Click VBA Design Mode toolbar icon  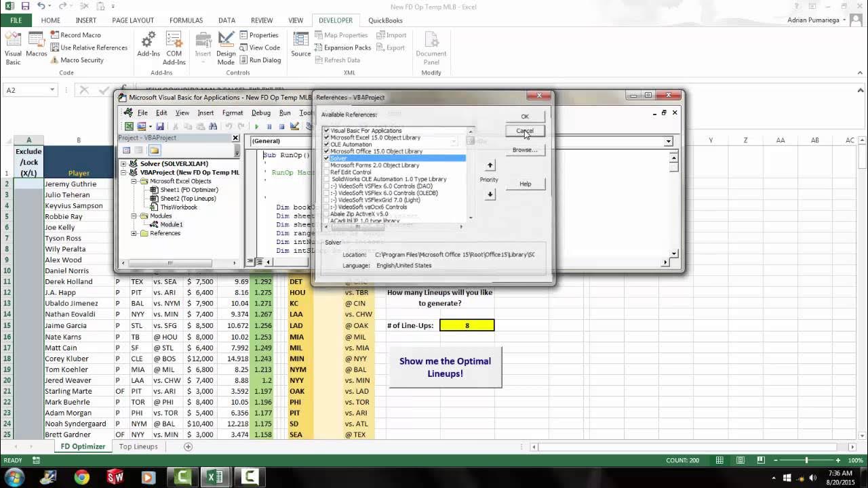[x=294, y=127]
